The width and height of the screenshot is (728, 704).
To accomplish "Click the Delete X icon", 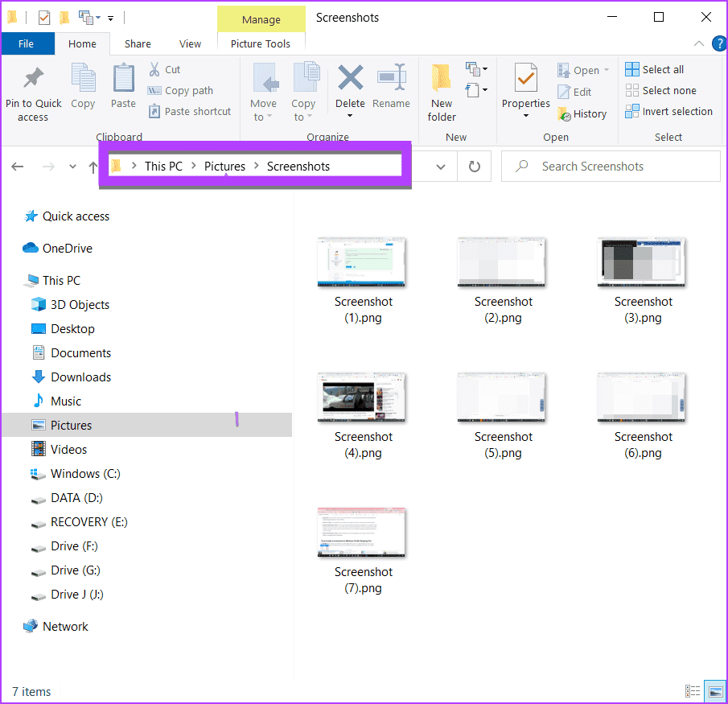I will point(350,79).
